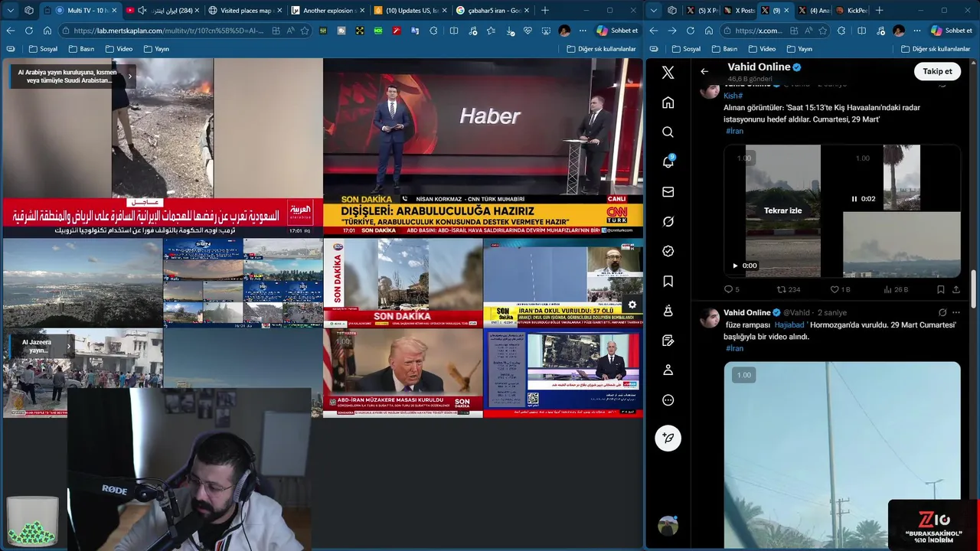
Task: Open X bookmarks icon in sidebar
Action: tap(668, 282)
